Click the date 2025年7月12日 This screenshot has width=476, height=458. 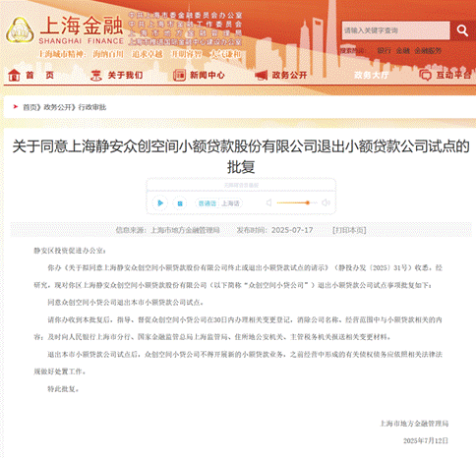(426, 441)
